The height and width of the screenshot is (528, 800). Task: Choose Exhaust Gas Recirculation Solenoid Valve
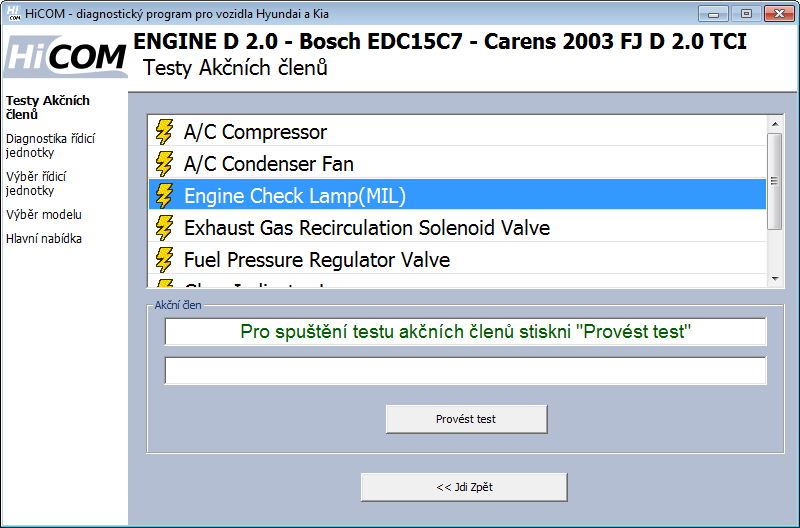[x=366, y=228]
